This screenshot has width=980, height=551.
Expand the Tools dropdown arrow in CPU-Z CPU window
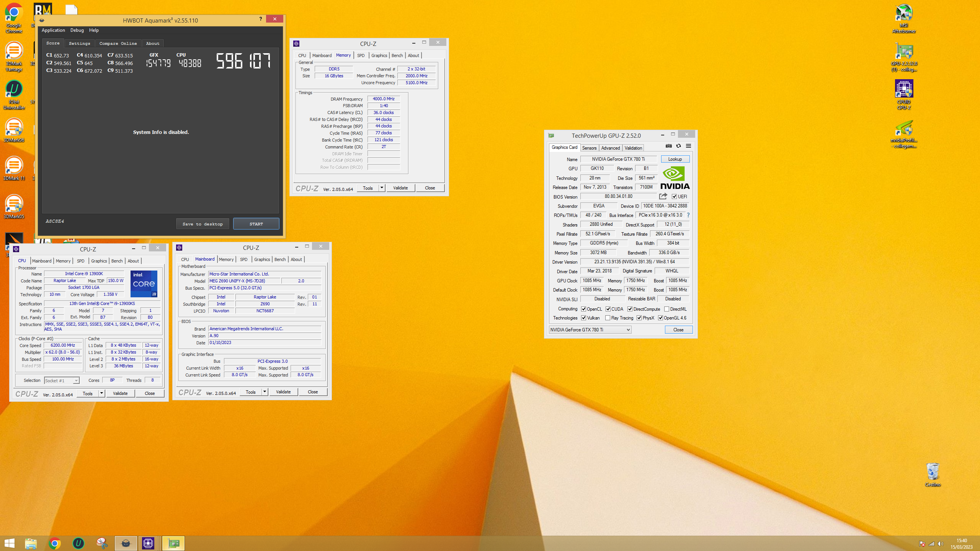pos(101,393)
